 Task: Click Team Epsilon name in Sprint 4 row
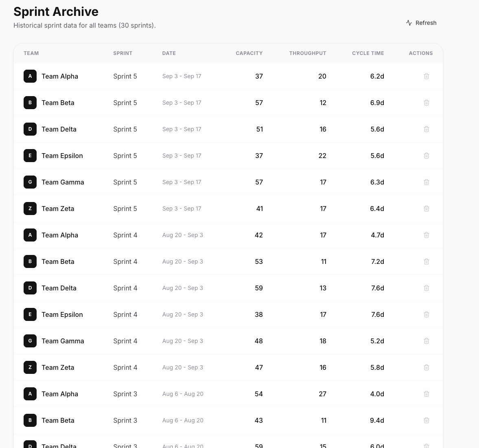(x=62, y=315)
